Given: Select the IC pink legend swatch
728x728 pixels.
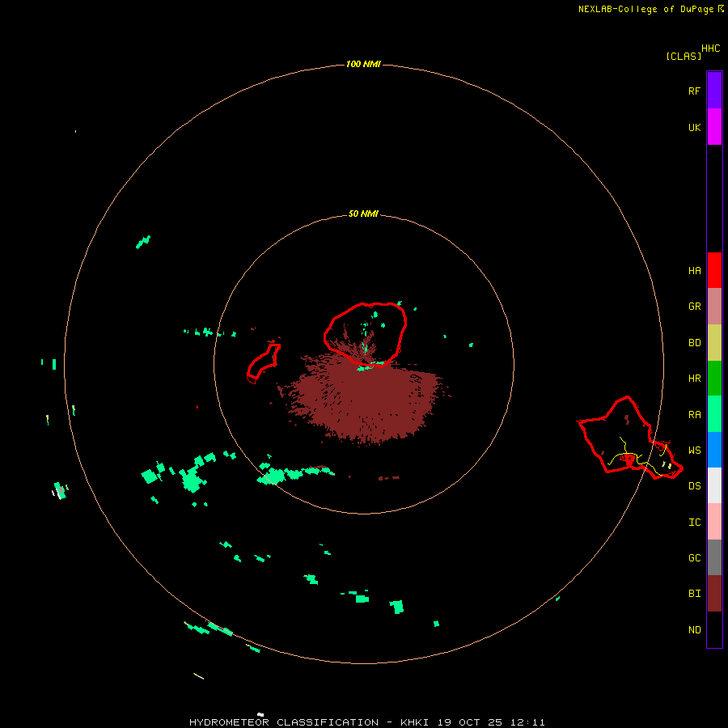Looking at the screenshot, I should (714, 522).
